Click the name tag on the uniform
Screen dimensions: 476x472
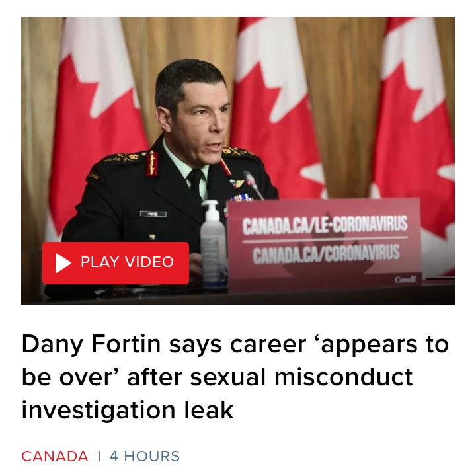point(153,214)
